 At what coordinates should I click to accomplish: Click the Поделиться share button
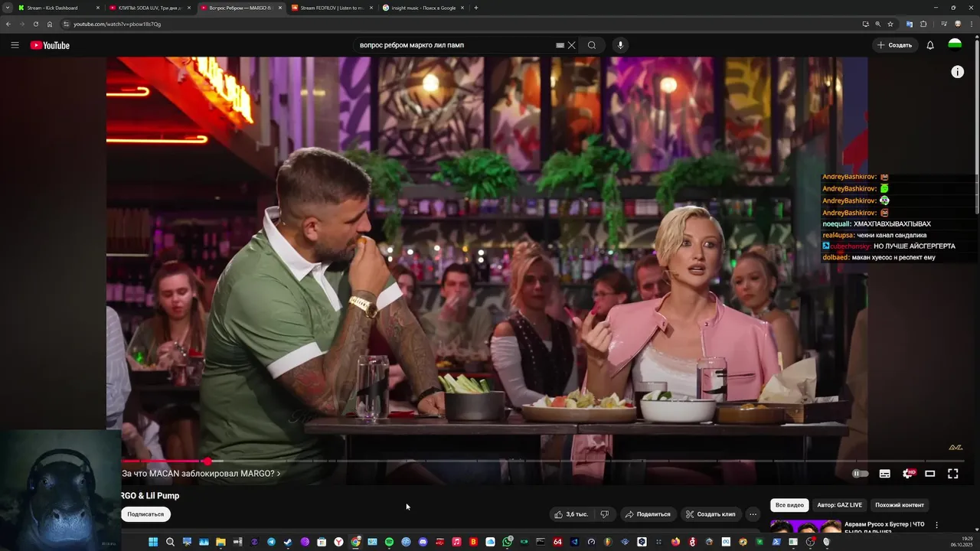coord(648,514)
